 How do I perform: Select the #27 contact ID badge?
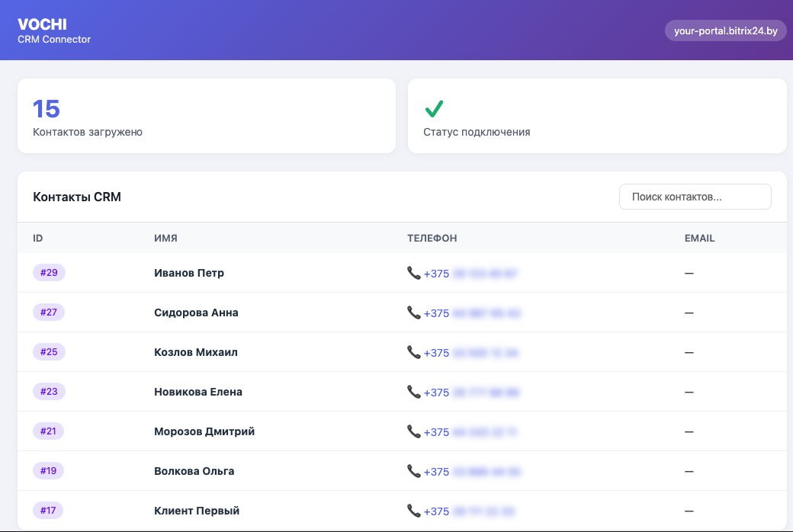pyautogui.click(x=49, y=312)
